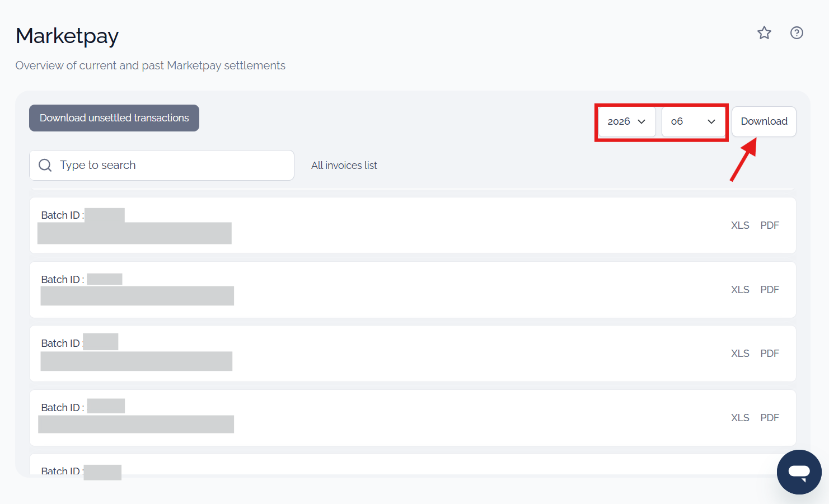Screen dimensions: 829x504
Task: Open the 2026 year dropdown
Action: click(627, 121)
